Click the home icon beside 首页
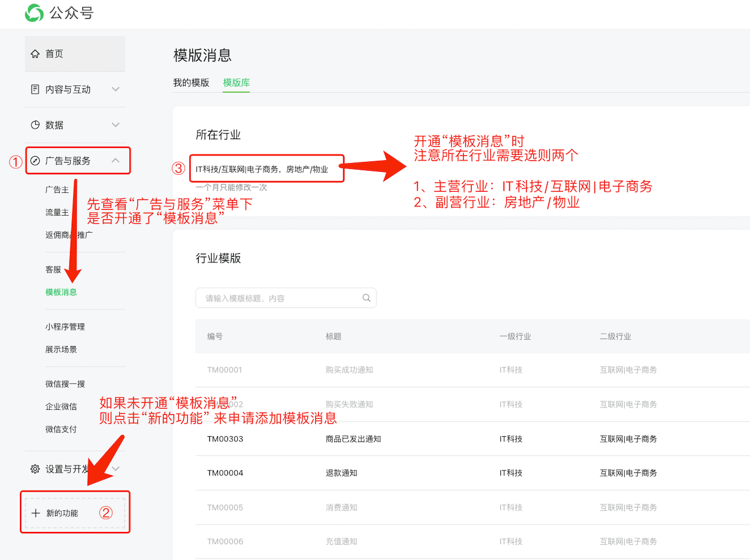 click(x=35, y=54)
